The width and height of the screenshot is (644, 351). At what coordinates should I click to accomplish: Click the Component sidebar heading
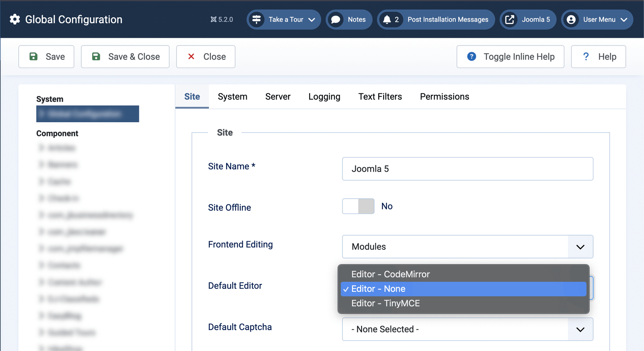click(57, 133)
